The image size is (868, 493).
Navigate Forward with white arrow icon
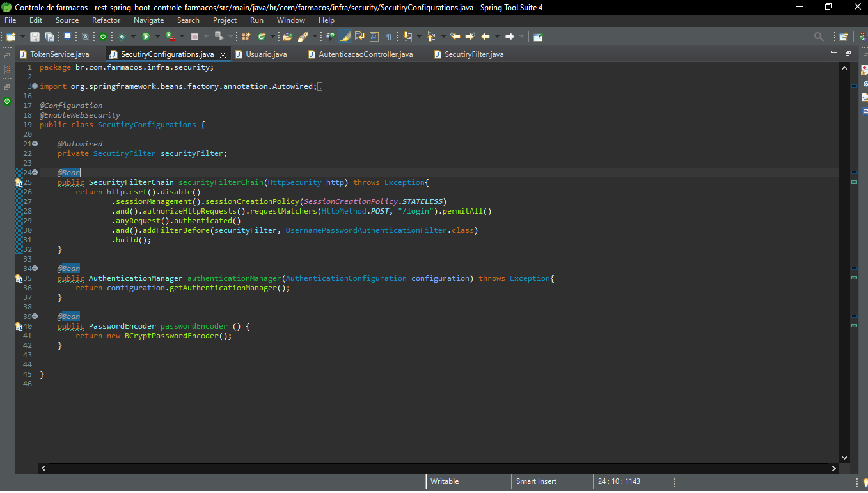point(510,36)
